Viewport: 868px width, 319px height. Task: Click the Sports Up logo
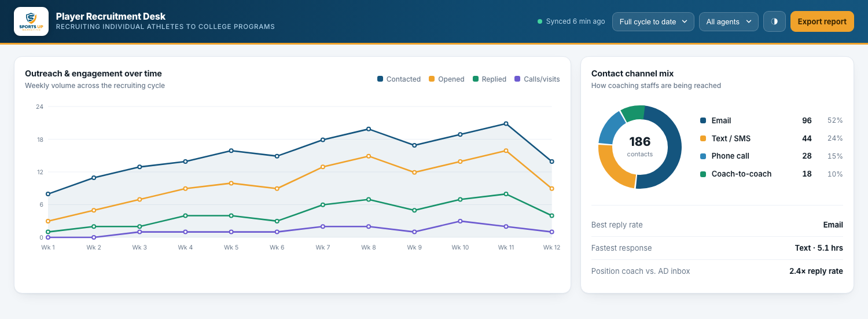(31, 21)
